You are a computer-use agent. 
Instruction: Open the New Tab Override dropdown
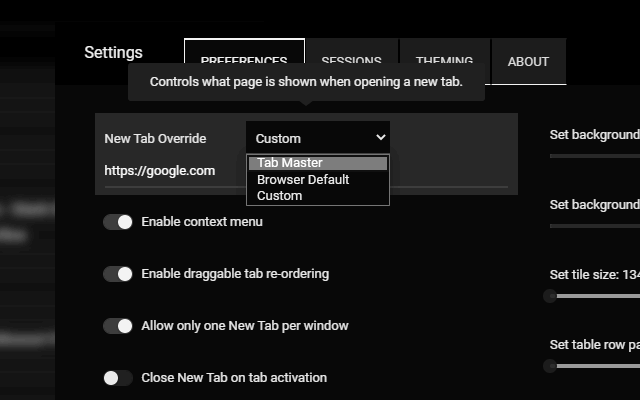318,138
